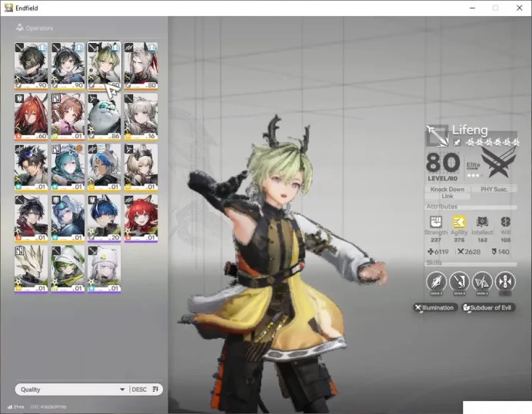Open the leftmost skill with the spear burst icon
Viewport: 532px width, 414px height.
tap(437, 281)
